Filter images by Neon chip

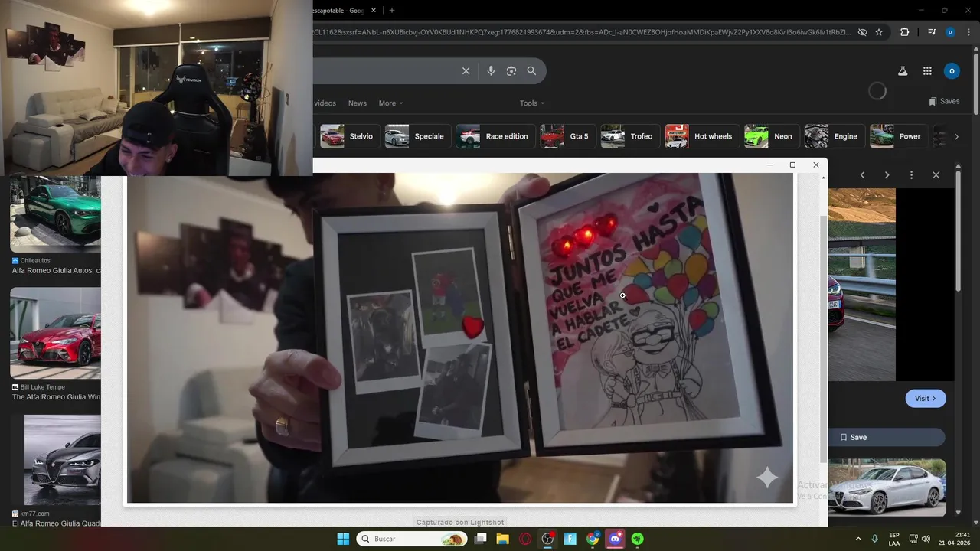point(772,136)
